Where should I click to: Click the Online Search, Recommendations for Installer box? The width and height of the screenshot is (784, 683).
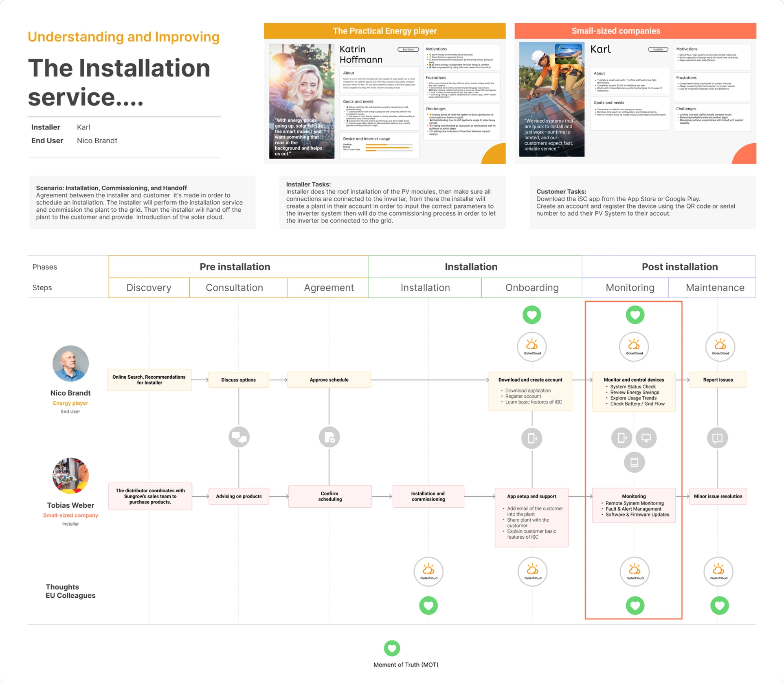pos(150,380)
